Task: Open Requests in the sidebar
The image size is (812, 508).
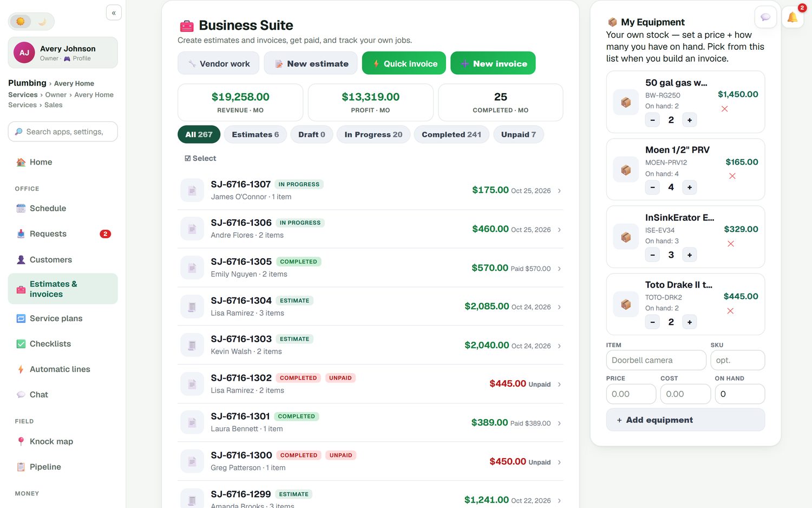Action: click(63, 234)
